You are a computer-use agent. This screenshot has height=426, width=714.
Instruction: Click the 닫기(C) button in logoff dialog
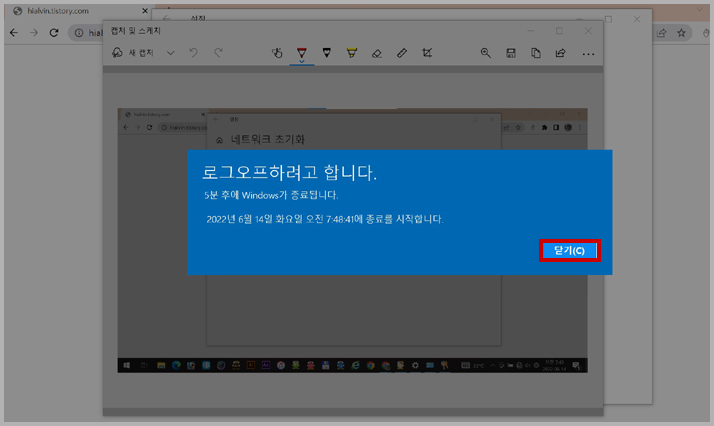(569, 250)
